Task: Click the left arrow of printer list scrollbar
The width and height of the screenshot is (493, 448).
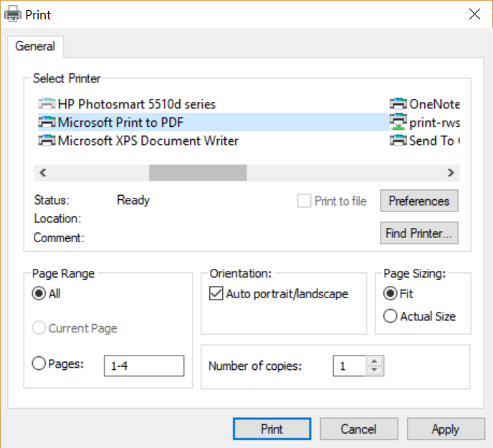Action: click(x=43, y=173)
